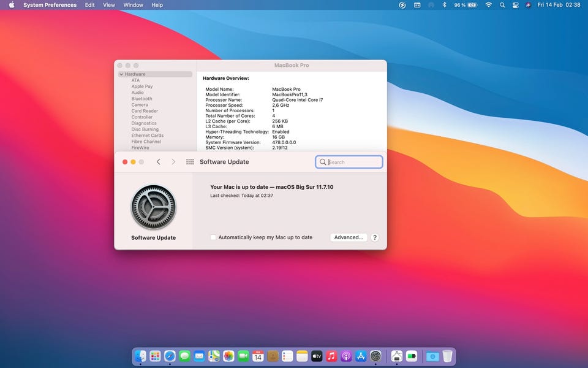Viewport: 588px width, 368px height.
Task: Click Bluetooth icon in menu bar
Action: [445, 5]
